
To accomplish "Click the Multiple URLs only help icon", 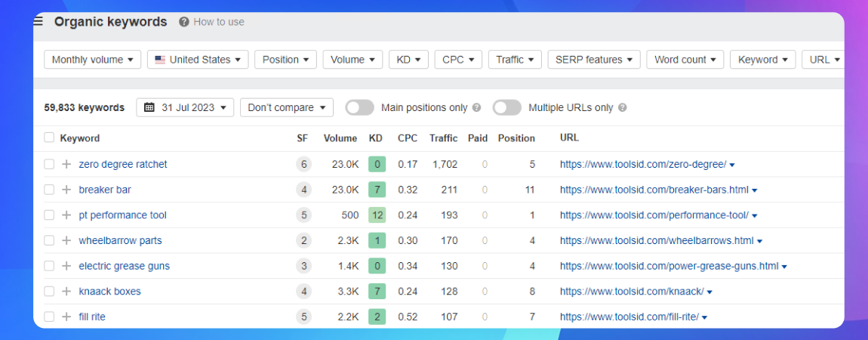I will coord(622,108).
